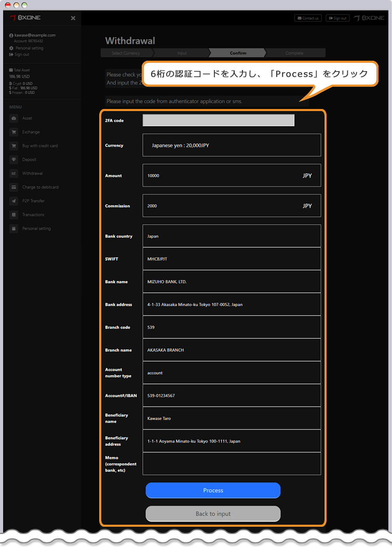Select the Withdrawal chart icon
The image size is (392, 547).
[13, 173]
